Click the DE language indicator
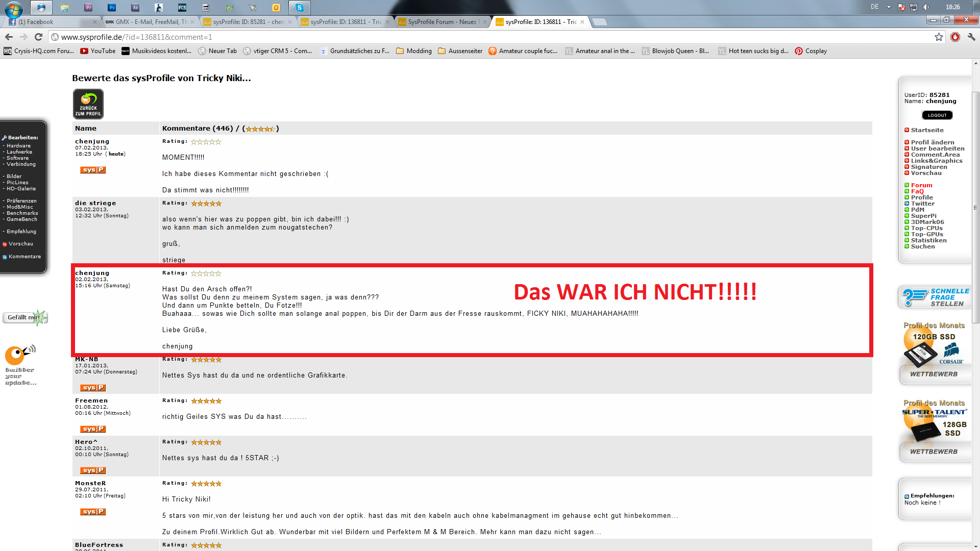Image resolution: width=980 pixels, height=551 pixels. tap(875, 7)
